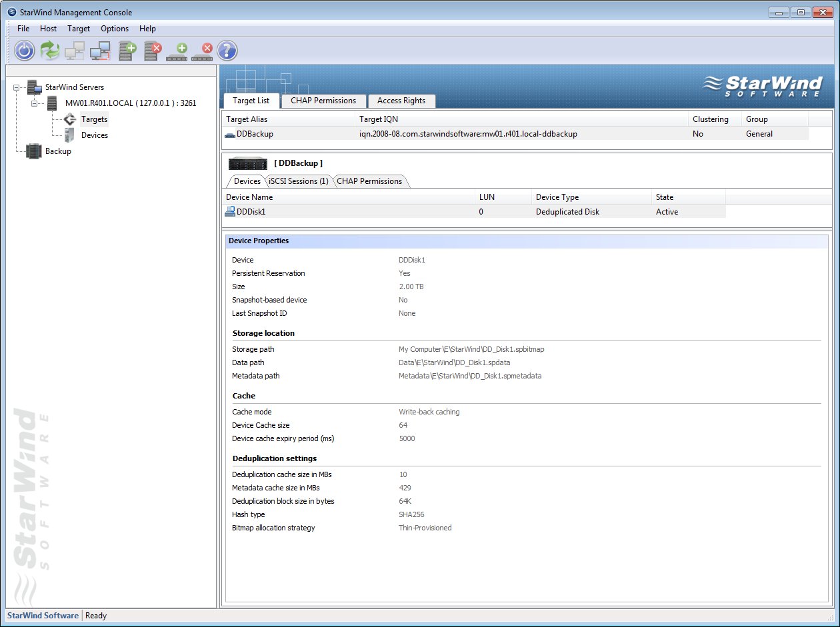Screen dimensions: 840x627
Task: Click the DDBackup target row icon
Action: (230, 134)
